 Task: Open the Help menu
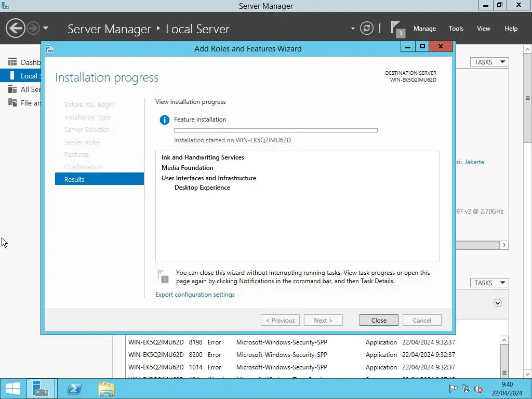point(511,29)
